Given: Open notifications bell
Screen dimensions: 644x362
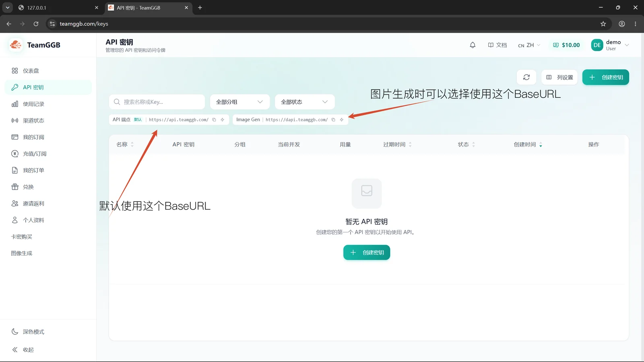Looking at the screenshot, I should tap(473, 45).
